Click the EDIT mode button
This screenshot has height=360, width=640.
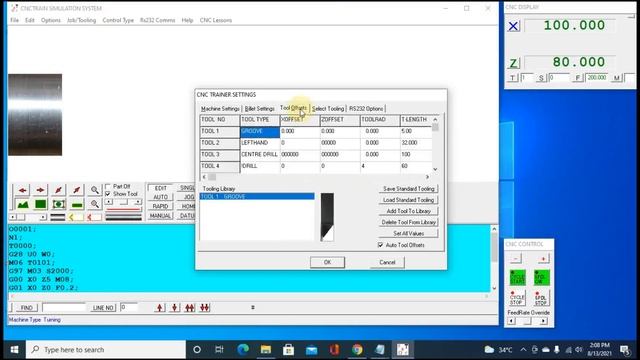160,188
